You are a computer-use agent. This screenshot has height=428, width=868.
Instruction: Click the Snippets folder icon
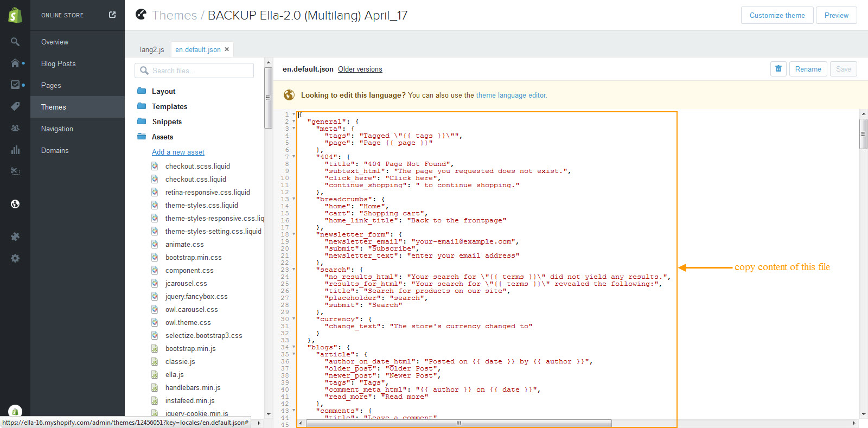coord(142,121)
